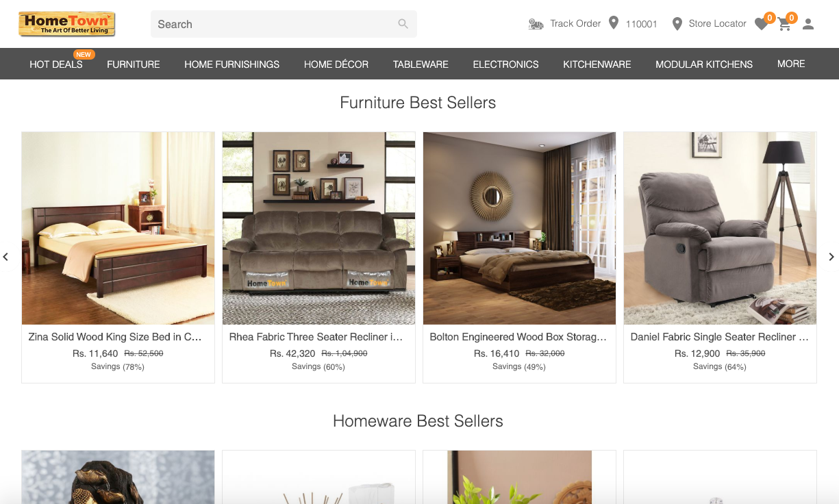Open the ELECTRONICS menu

tap(506, 64)
